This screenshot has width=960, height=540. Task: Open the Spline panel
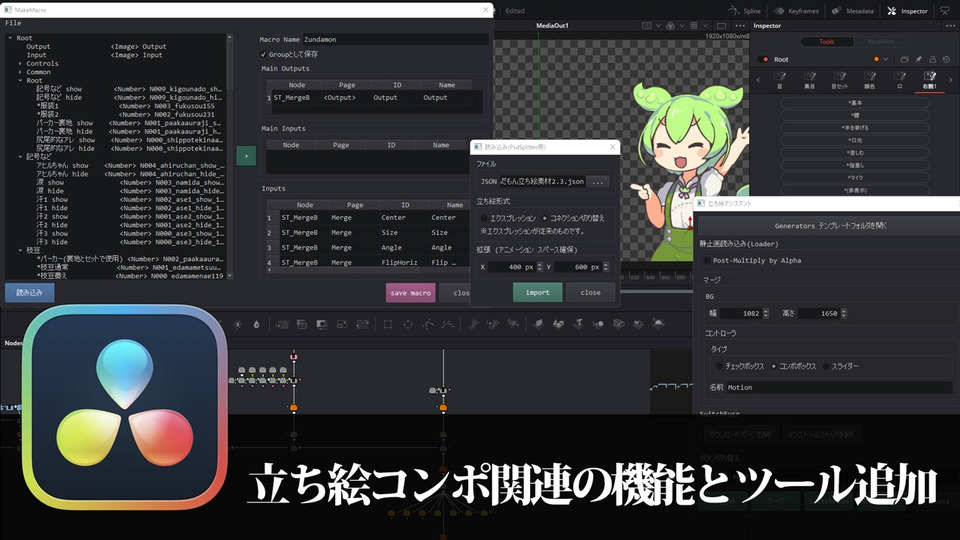pyautogui.click(x=744, y=11)
